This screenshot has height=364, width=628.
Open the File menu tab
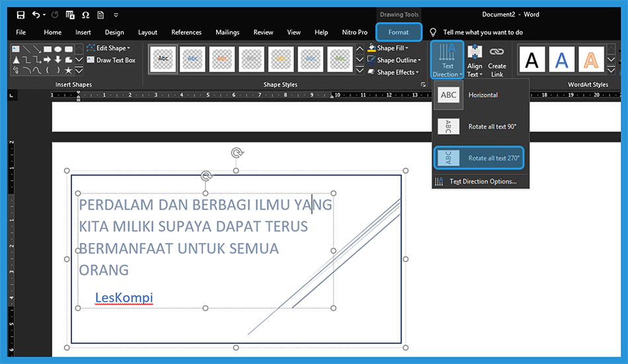click(x=21, y=32)
